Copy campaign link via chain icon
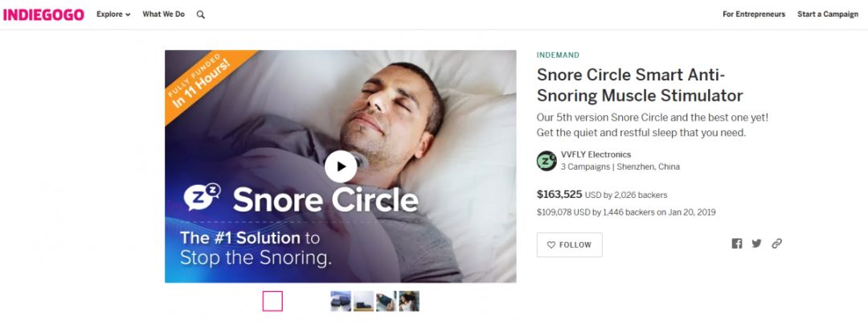 (x=776, y=244)
